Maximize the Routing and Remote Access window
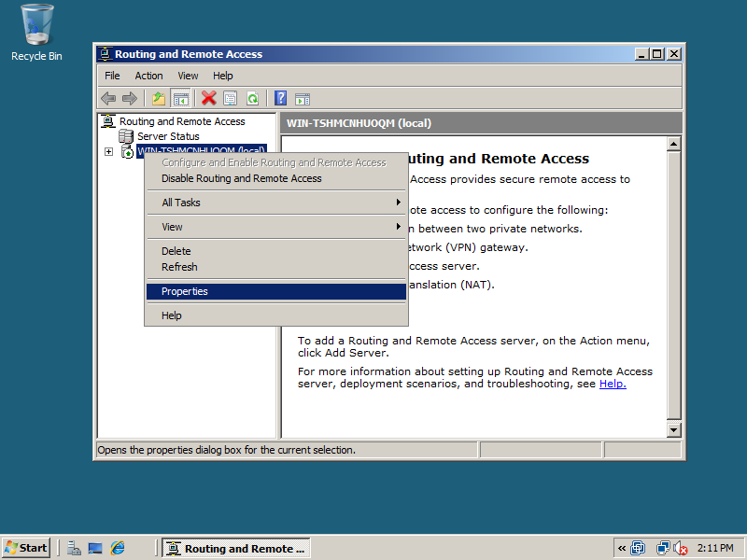Viewport: 747px width, 560px height. point(657,54)
